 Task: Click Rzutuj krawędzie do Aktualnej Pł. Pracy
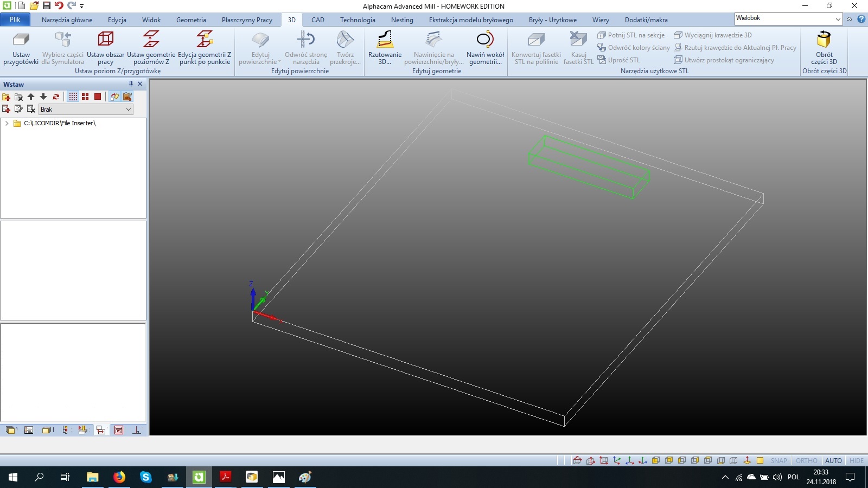[x=735, y=48]
